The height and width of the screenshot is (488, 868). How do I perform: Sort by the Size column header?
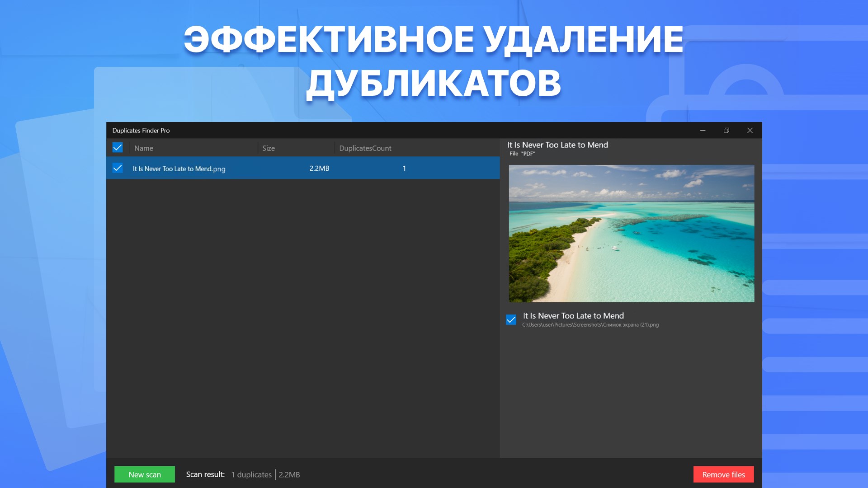point(269,148)
